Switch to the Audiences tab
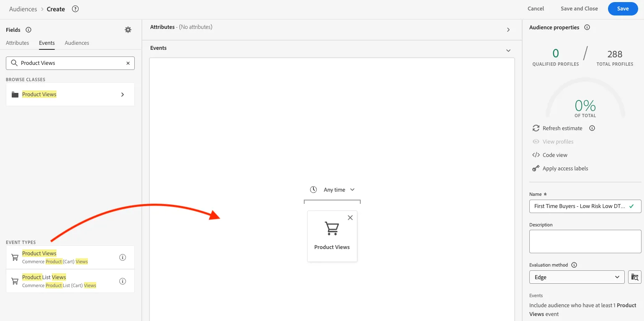Screen dimensions: 644x321 click(x=77, y=43)
